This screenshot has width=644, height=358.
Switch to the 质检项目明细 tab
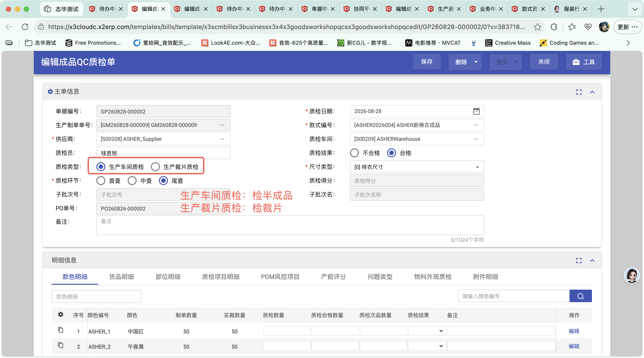pos(220,277)
